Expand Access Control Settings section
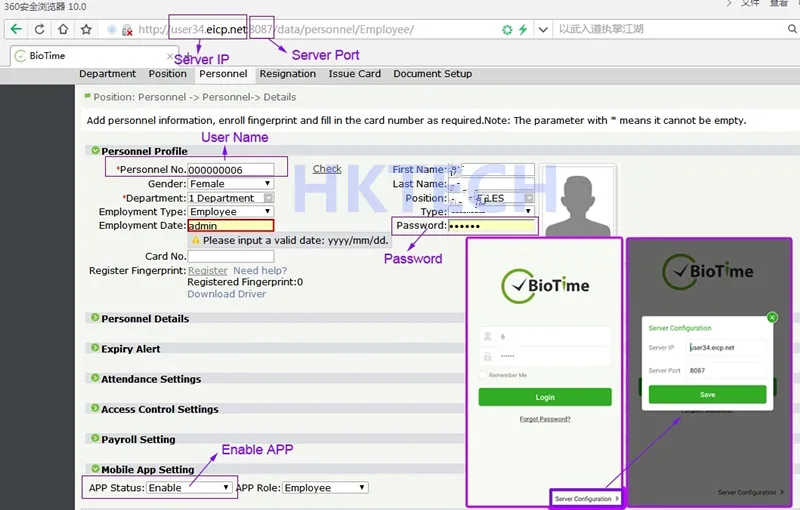800x510 pixels. click(95, 408)
